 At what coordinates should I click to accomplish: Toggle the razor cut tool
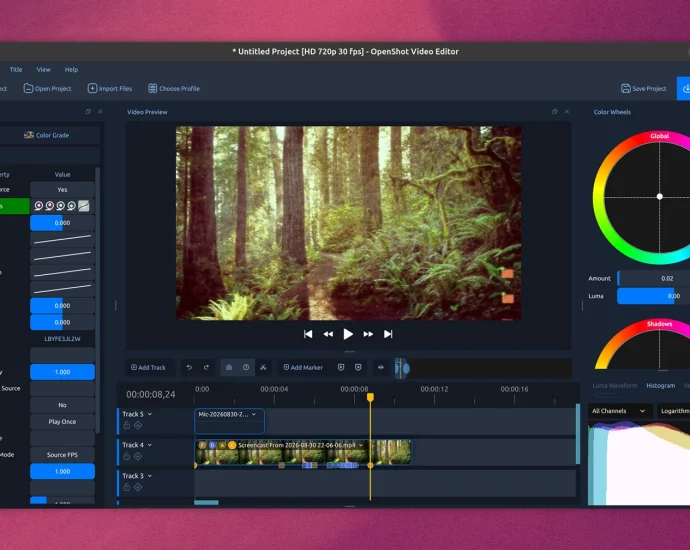click(263, 367)
